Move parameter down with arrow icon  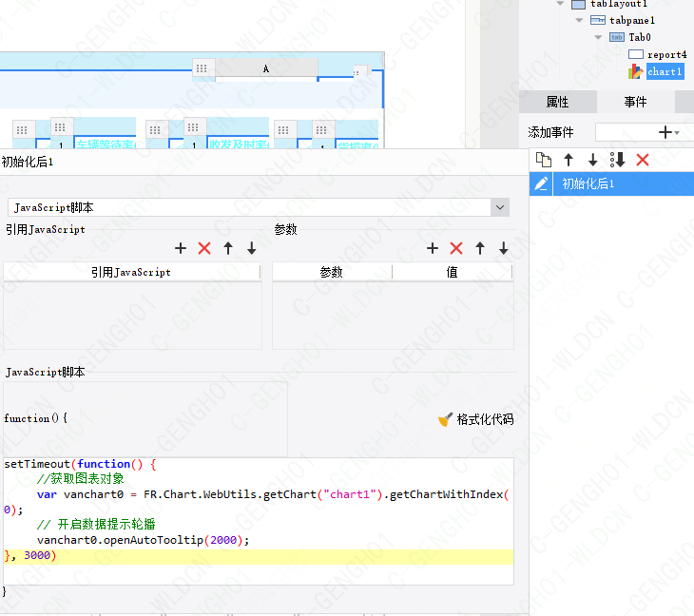pos(504,248)
